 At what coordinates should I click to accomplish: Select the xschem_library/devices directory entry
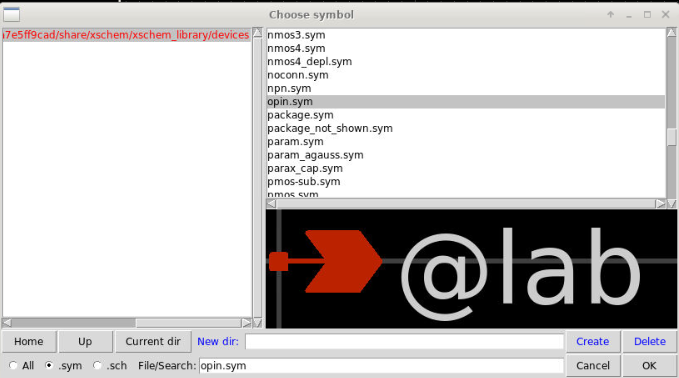point(126,35)
